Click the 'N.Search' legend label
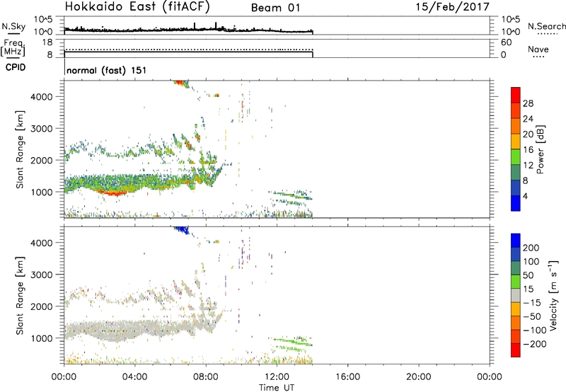The image size is (566, 392). [546, 26]
